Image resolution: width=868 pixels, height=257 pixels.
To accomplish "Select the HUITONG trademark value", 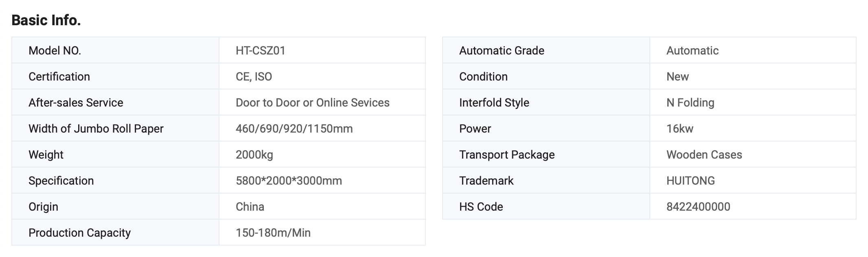I will pyautogui.click(x=690, y=181).
